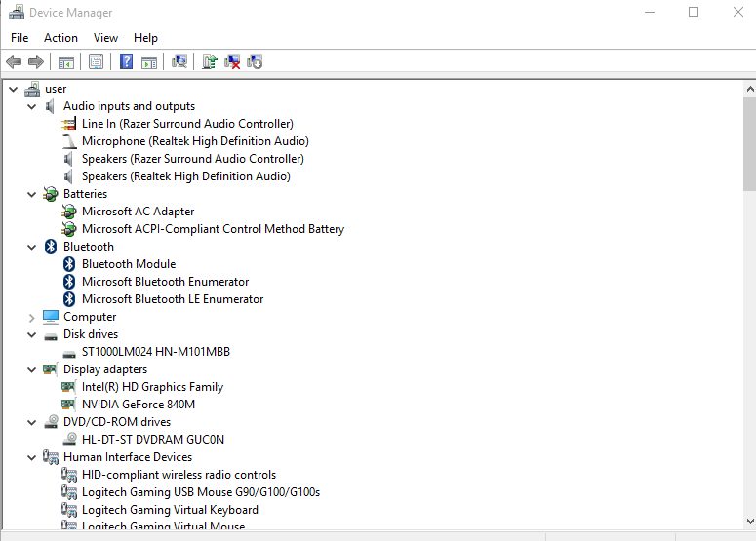The image size is (756, 541).
Task: Collapse the DVD/CD-ROM drives category
Action: (x=32, y=422)
